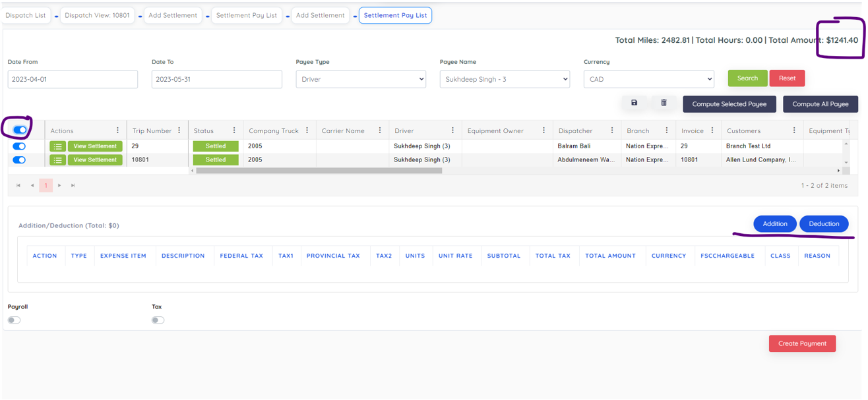The height and width of the screenshot is (400, 868).
Task: Click the Create Payment button
Action: [802, 343]
